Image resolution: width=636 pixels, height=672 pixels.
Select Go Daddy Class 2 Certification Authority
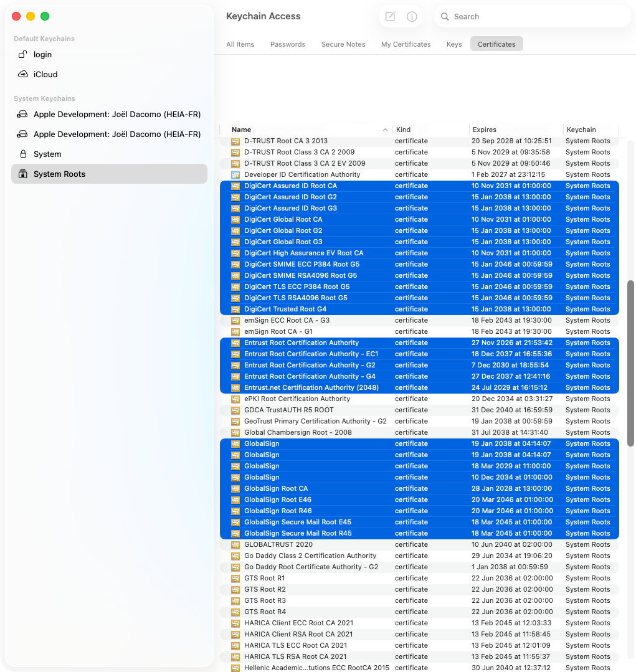click(x=419, y=556)
